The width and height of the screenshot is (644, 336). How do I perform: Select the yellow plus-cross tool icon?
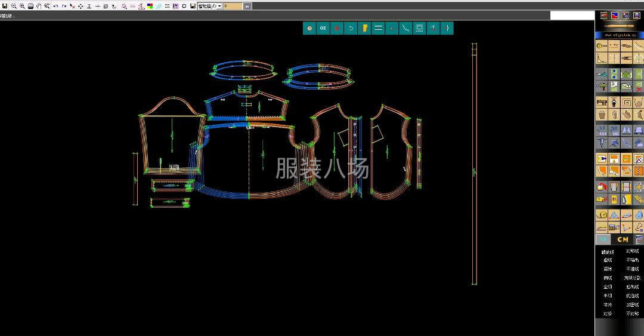638,186
